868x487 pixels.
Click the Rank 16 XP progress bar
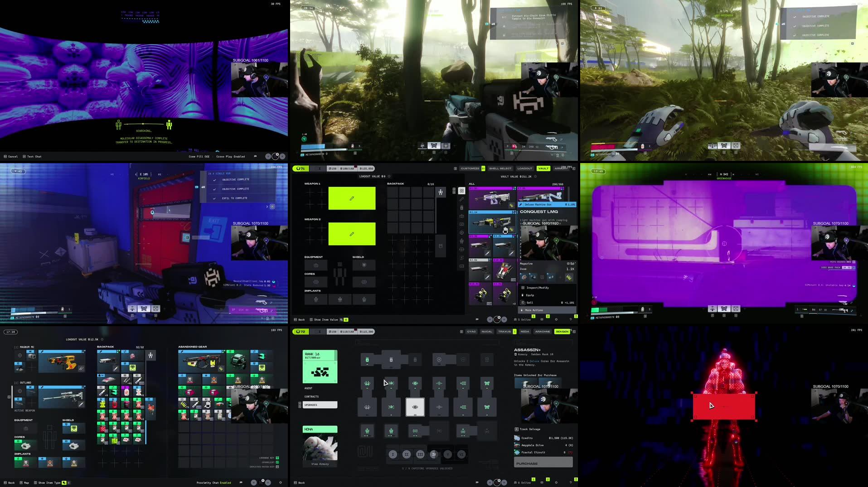(320, 357)
